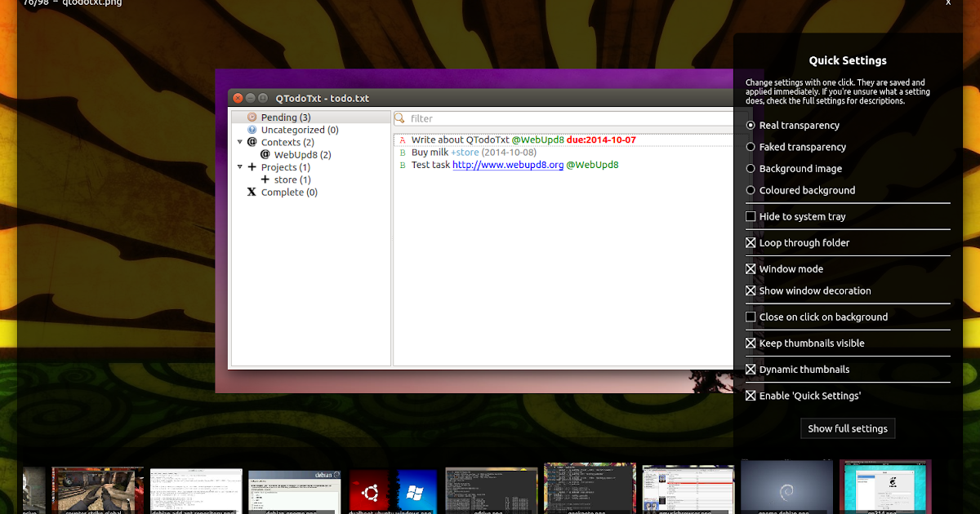Disable Show window decoration

pyautogui.click(x=751, y=290)
